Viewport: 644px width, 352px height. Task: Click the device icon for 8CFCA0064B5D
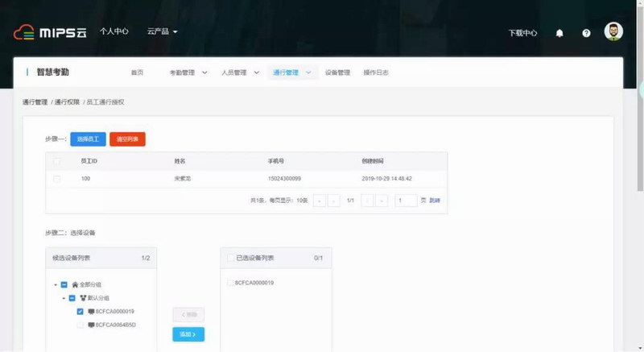click(x=91, y=325)
